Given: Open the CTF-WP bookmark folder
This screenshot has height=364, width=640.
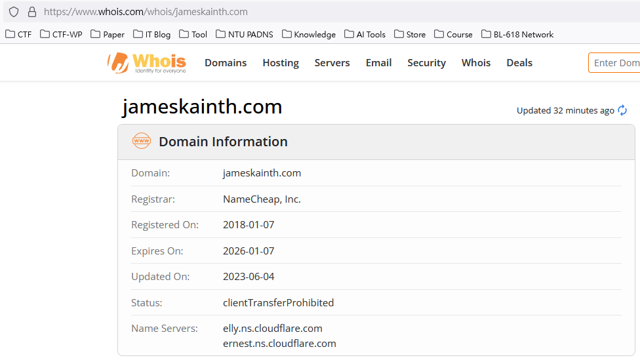Looking at the screenshot, I should 61,34.
